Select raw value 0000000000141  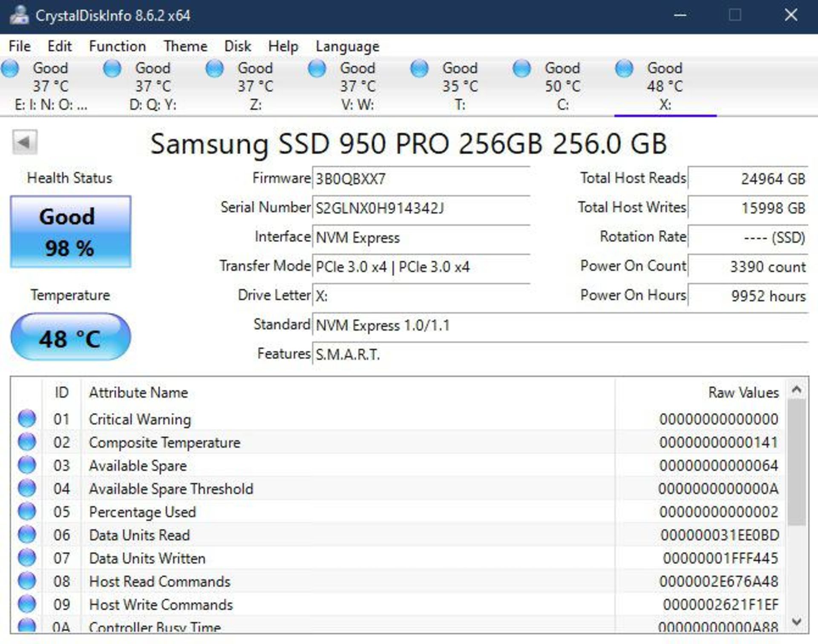(719, 442)
